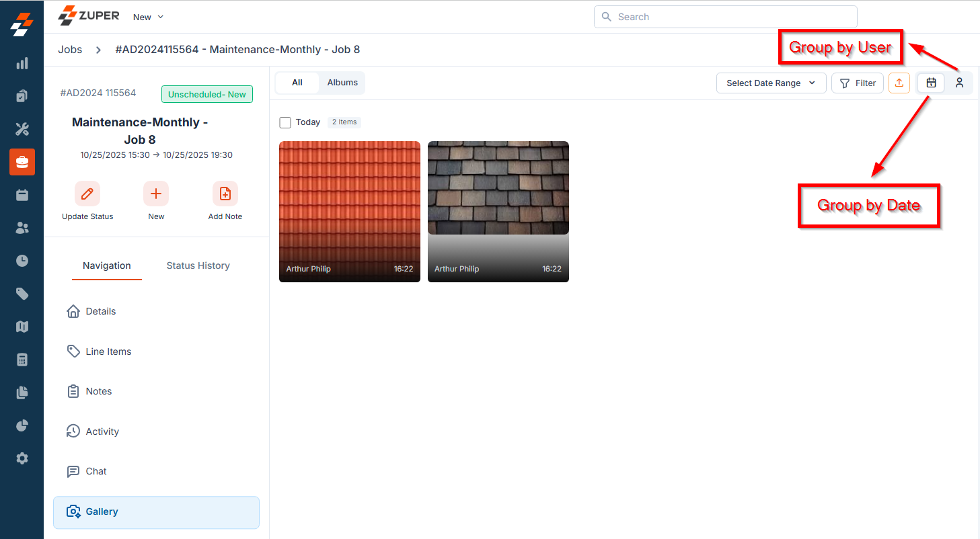This screenshot has height=539, width=980.
Task: Click the Maintenance-Monthly - Job 8 title
Action: (x=140, y=130)
